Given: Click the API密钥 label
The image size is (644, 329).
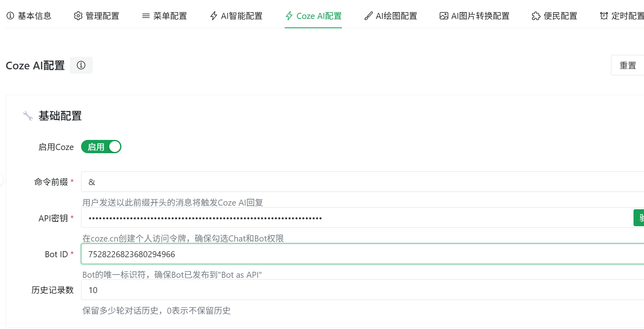Looking at the screenshot, I should [53, 218].
